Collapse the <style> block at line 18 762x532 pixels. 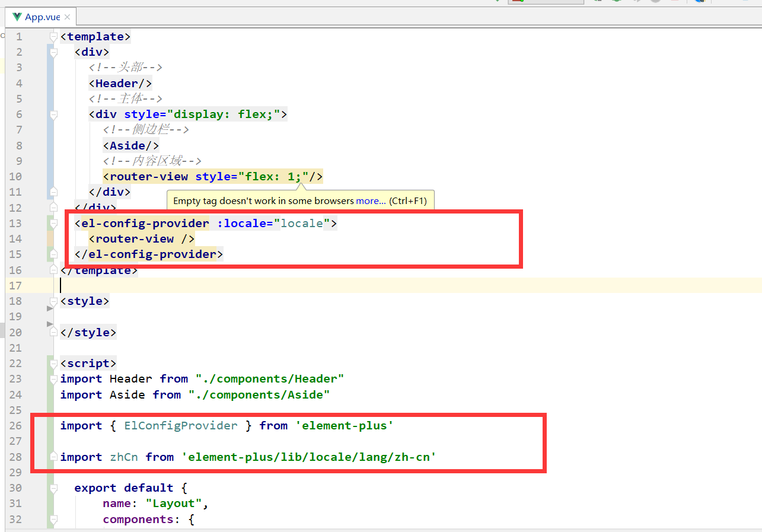[x=53, y=301]
